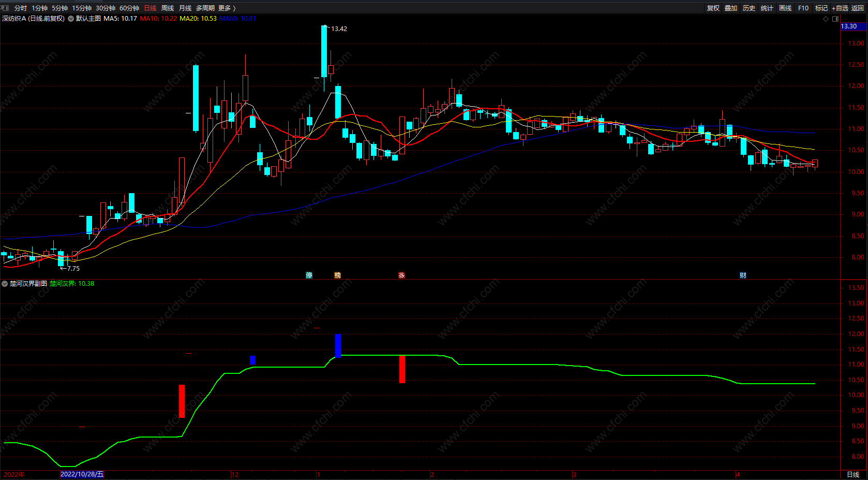The width and height of the screenshot is (868, 480).
Task: Click the 日线 label at bottom-right corner
Action: point(853,474)
